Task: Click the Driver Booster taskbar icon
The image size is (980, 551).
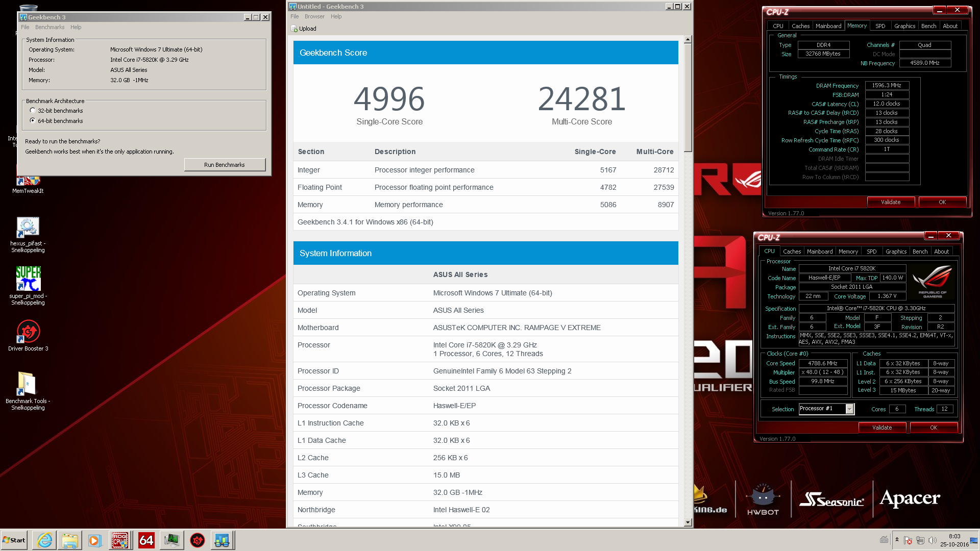Action: point(197,540)
